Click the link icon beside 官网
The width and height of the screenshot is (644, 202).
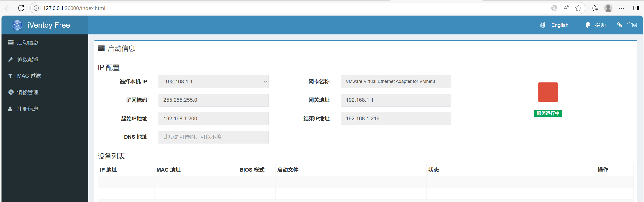619,25
